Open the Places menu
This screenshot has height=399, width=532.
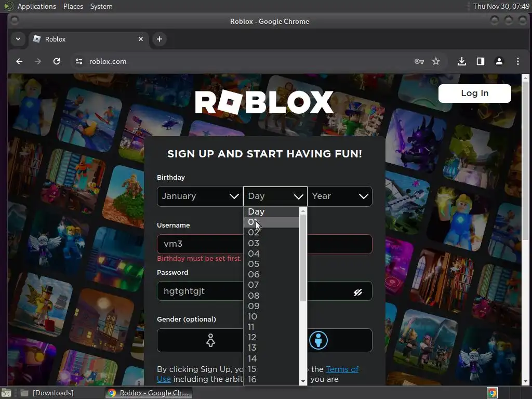pyautogui.click(x=73, y=6)
